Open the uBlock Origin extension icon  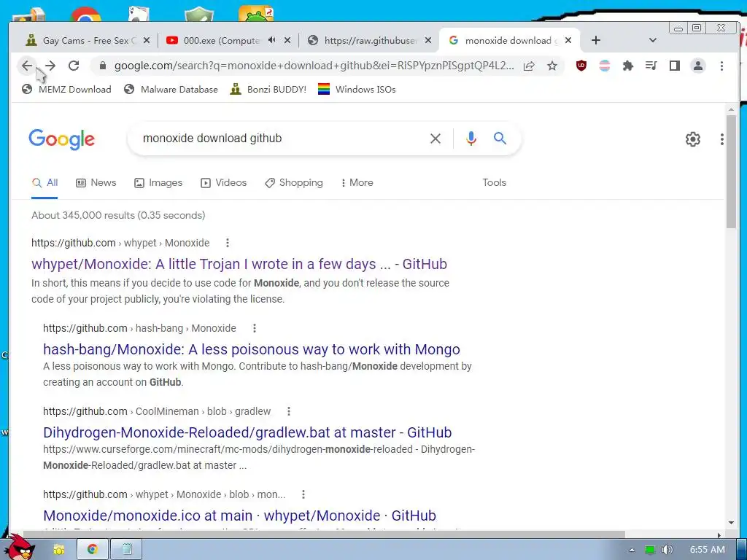coord(581,66)
